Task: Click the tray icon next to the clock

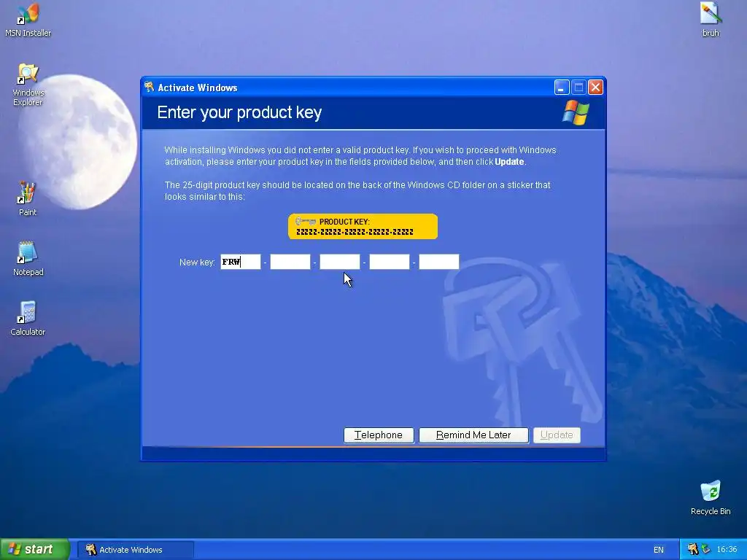Action: click(705, 549)
